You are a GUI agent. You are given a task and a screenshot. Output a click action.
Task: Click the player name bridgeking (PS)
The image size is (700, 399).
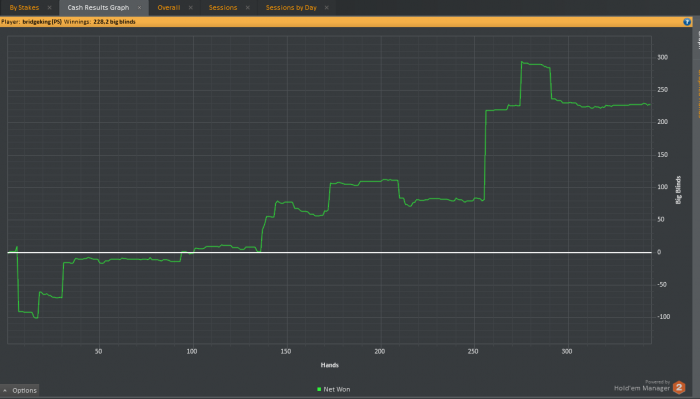[x=42, y=21]
